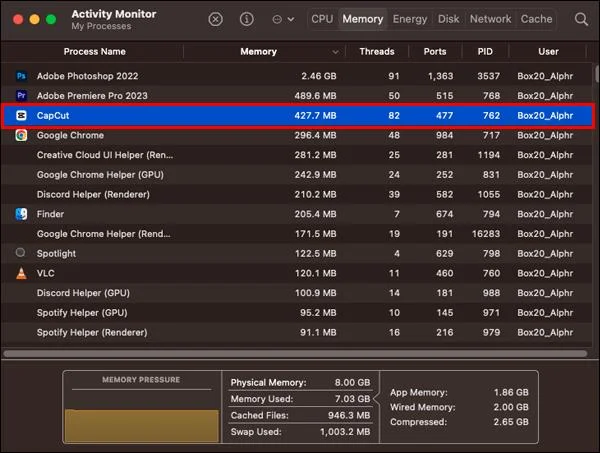Toggle sort arrow on Memory column

[335, 52]
